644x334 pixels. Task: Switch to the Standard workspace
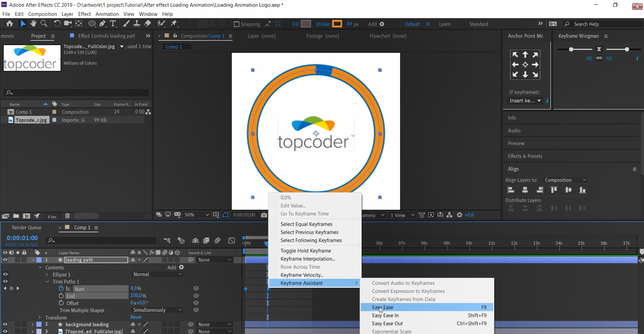pyautogui.click(x=478, y=24)
